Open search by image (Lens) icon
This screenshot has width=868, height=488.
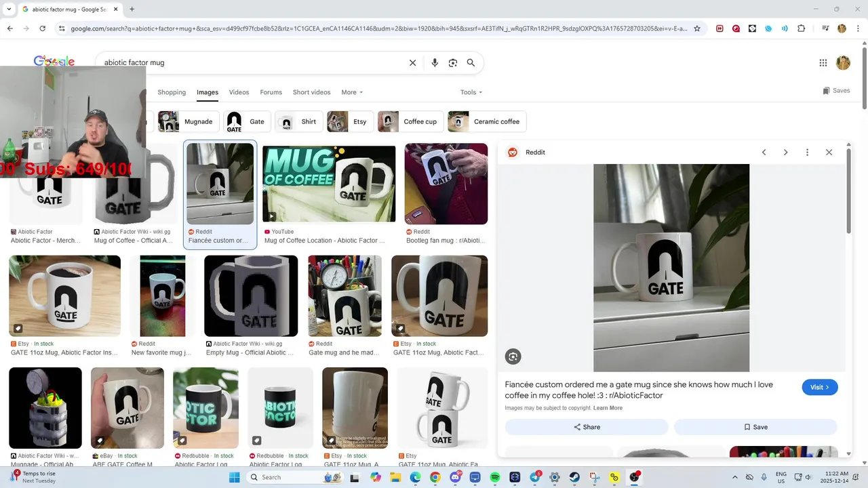(x=453, y=62)
